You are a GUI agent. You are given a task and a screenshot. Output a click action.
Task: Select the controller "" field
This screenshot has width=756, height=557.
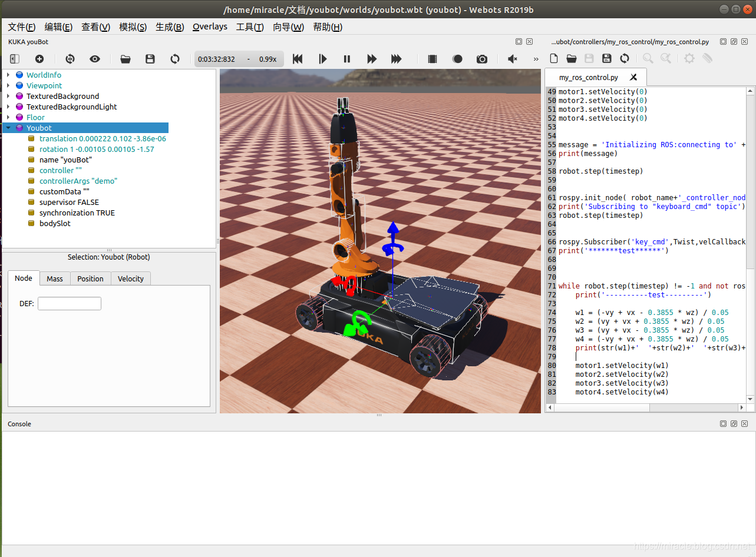tap(61, 170)
